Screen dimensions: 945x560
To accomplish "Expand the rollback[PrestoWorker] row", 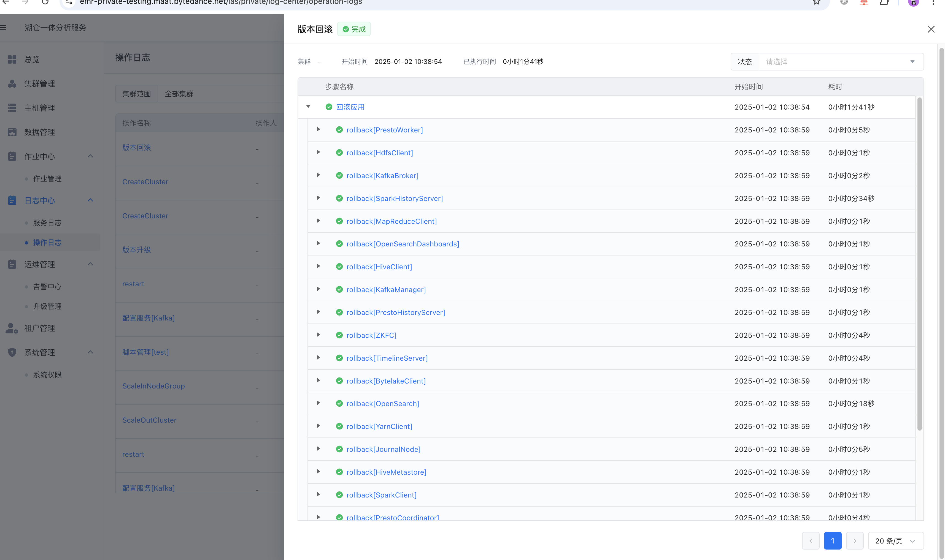I will 318,129.
